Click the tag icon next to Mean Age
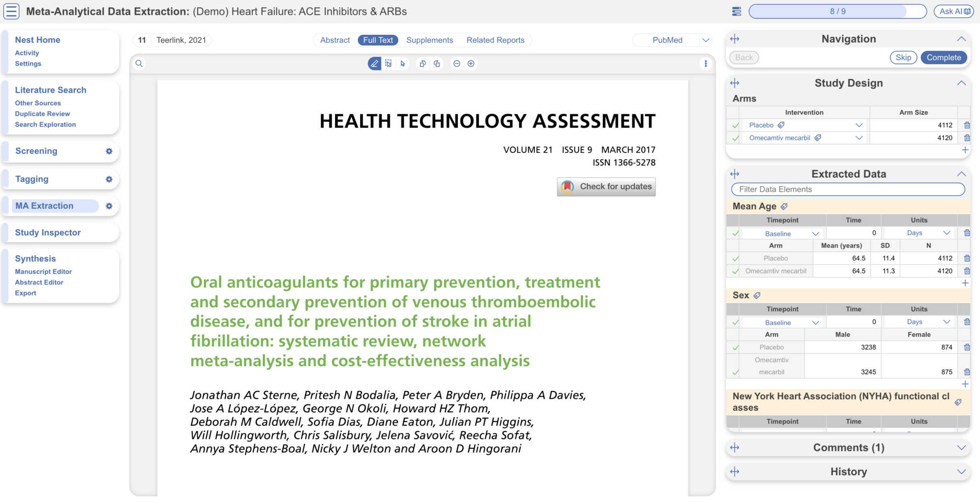This screenshot has width=980, height=503. tap(784, 206)
